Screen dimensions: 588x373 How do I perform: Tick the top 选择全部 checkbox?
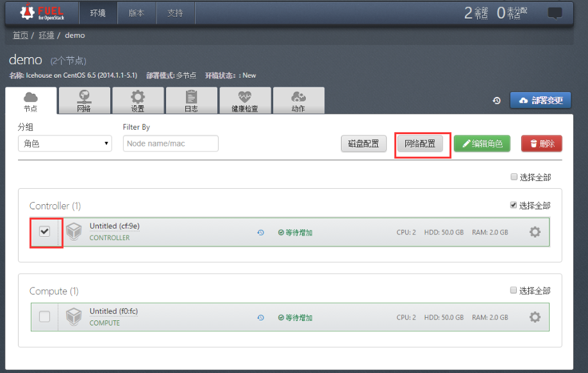point(514,177)
